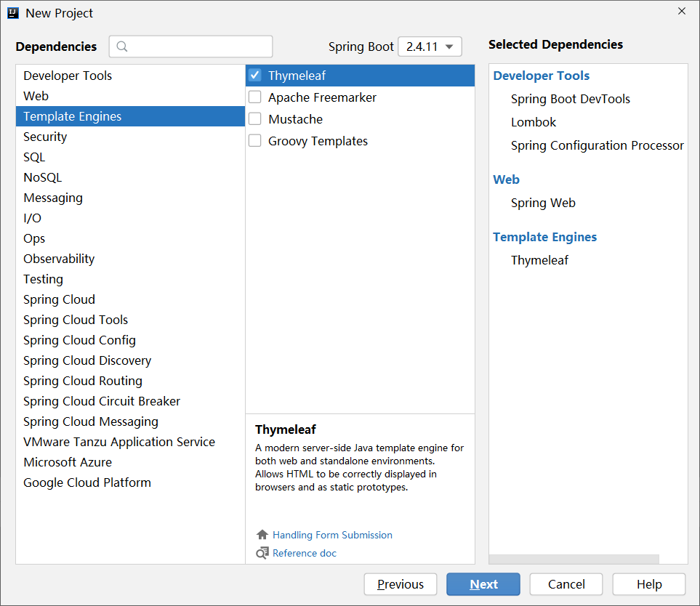Open the Messaging category
This screenshot has width=700, height=606.
pos(130,198)
